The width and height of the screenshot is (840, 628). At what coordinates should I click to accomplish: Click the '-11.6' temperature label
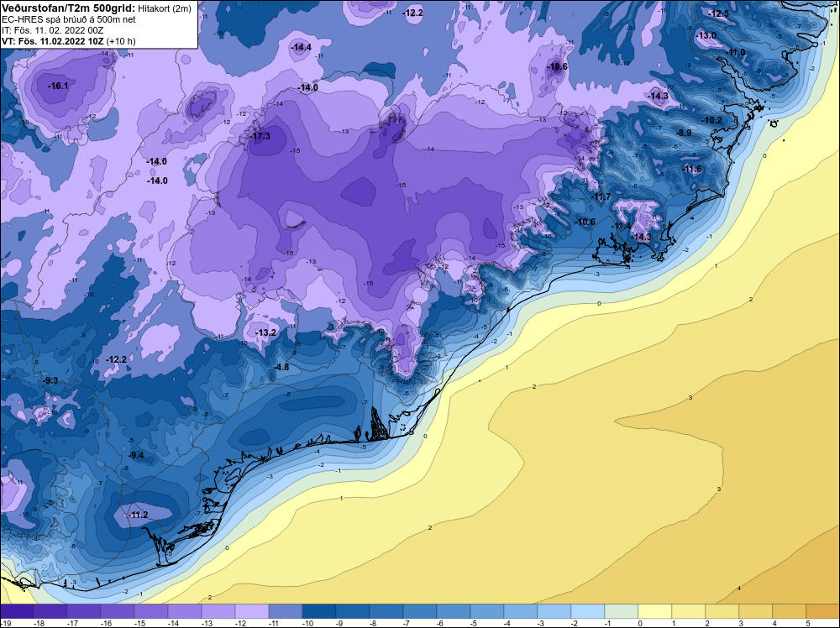[x=691, y=170]
